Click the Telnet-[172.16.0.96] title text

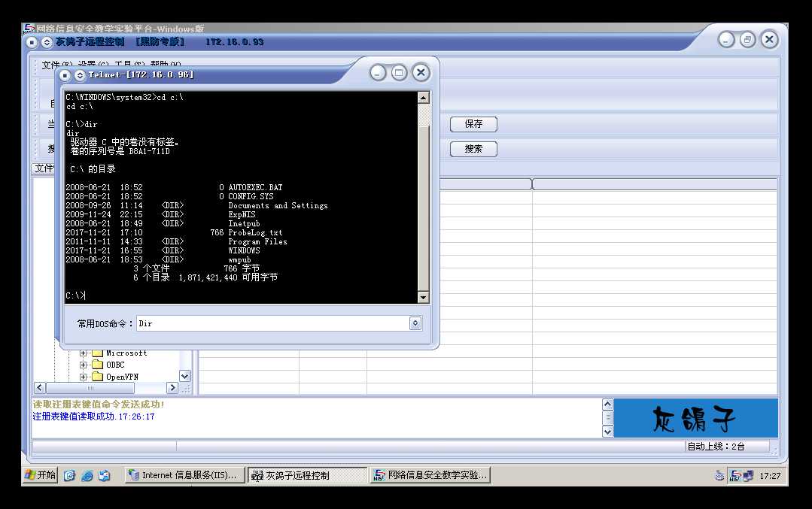click(141, 75)
